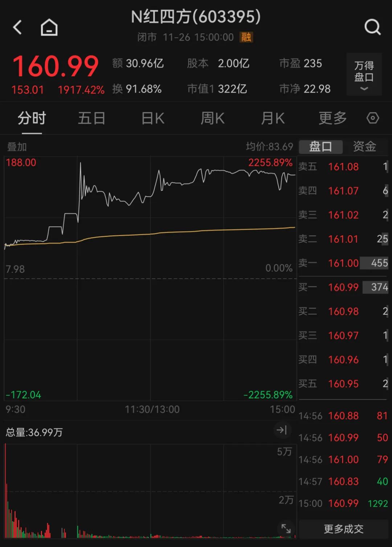Open the home icon

[x=49, y=27]
